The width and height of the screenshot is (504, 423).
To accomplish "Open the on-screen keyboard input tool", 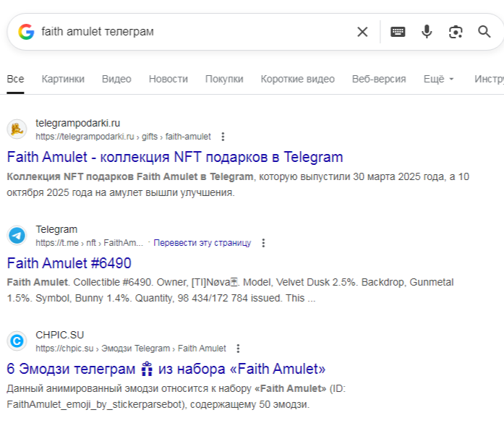I will (398, 32).
